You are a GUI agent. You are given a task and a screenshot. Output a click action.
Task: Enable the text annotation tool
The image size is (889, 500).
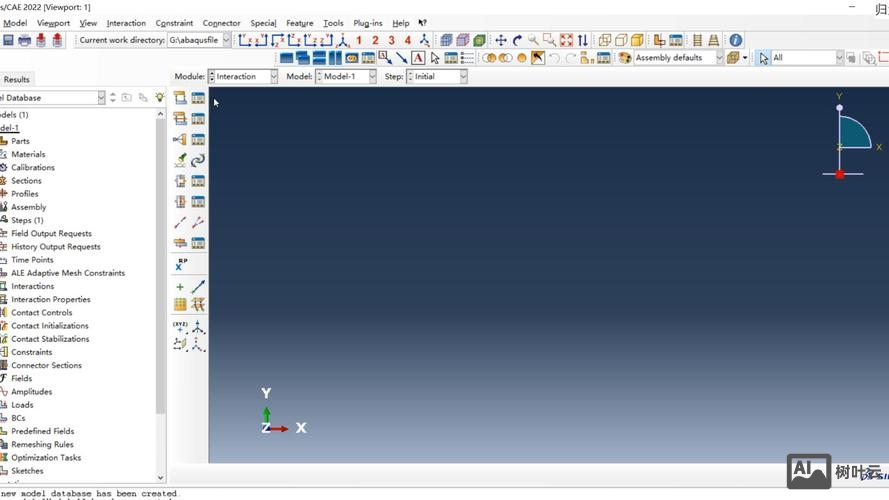coord(418,58)
